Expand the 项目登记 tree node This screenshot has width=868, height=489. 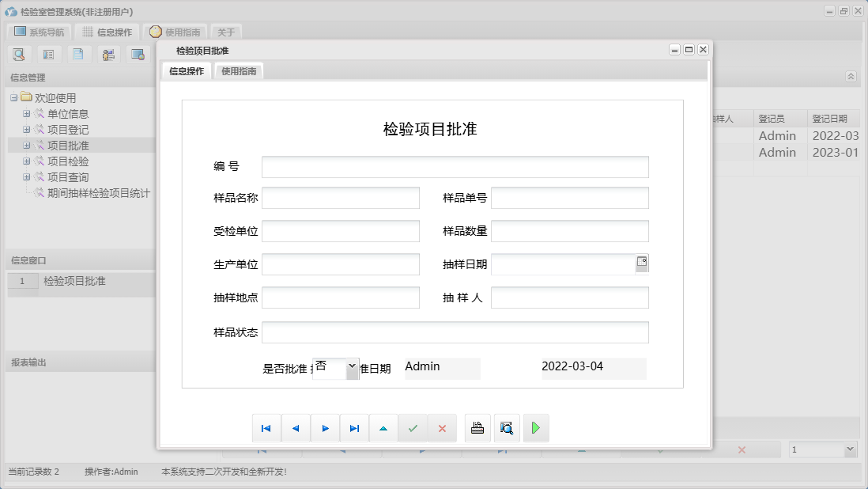[26, 129]
